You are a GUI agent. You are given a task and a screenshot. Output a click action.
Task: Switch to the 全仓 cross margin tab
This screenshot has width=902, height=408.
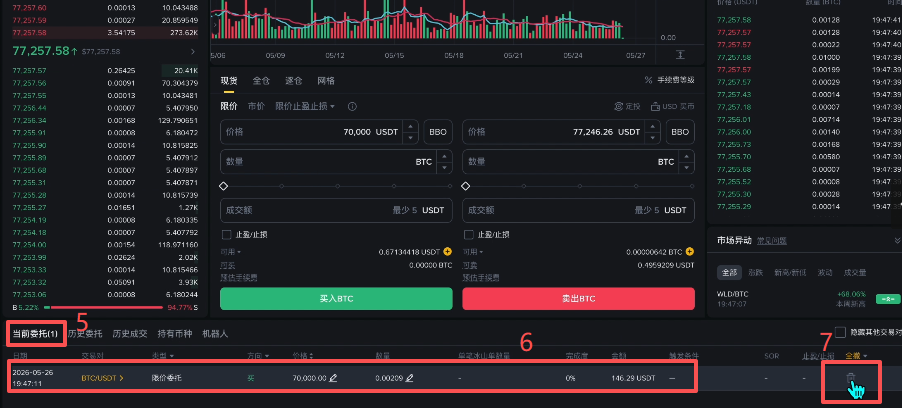[261, 81]
